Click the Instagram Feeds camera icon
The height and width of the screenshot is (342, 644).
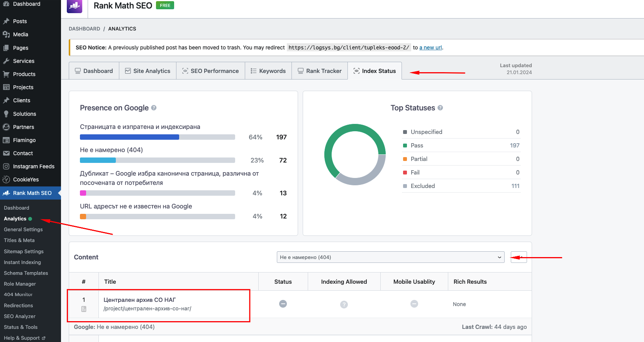(x=6, y=166)
